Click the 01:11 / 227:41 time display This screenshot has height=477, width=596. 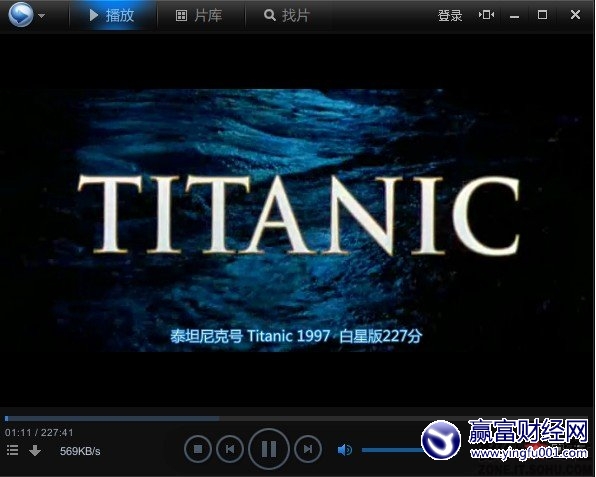(x=39, y=433)
